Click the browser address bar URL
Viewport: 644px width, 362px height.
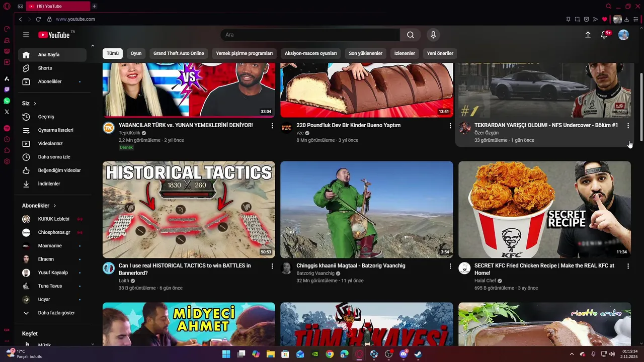[75, 19]
